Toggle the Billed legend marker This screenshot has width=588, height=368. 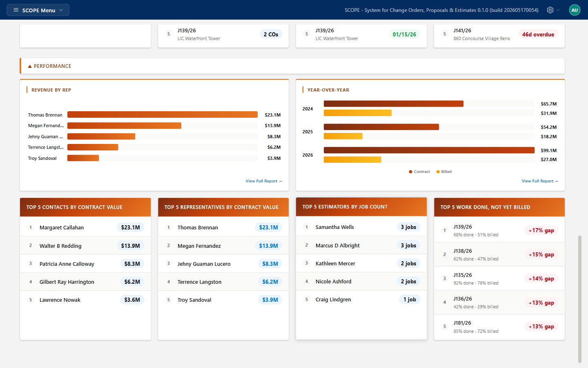(438, 172)
